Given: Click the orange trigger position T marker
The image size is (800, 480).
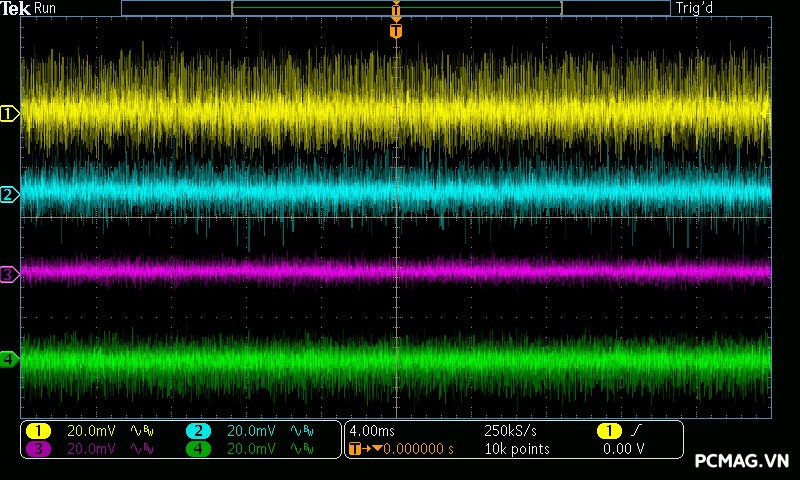Looking at the screenshot, I should click(x=396, y=31).
